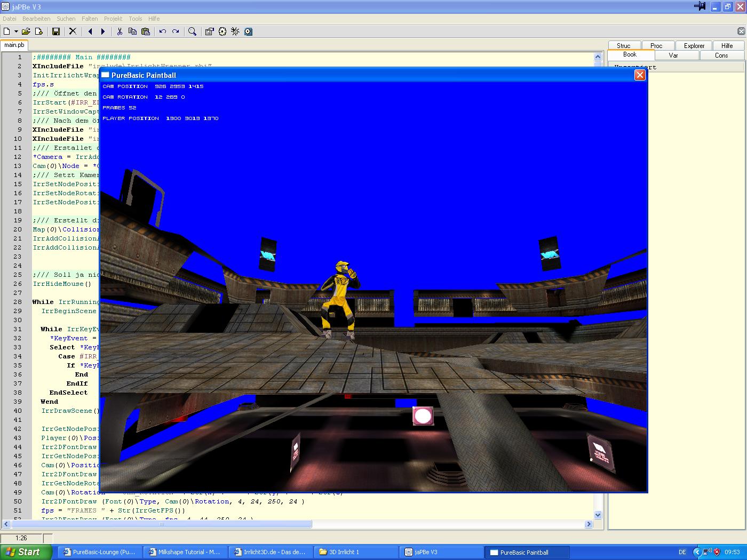Click the bug debugger icon
747x560 pixels.
click(235, 31)
